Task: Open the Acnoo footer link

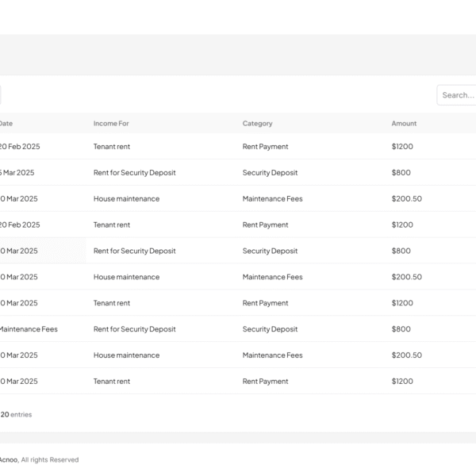Action: click(x=8, y=459)
